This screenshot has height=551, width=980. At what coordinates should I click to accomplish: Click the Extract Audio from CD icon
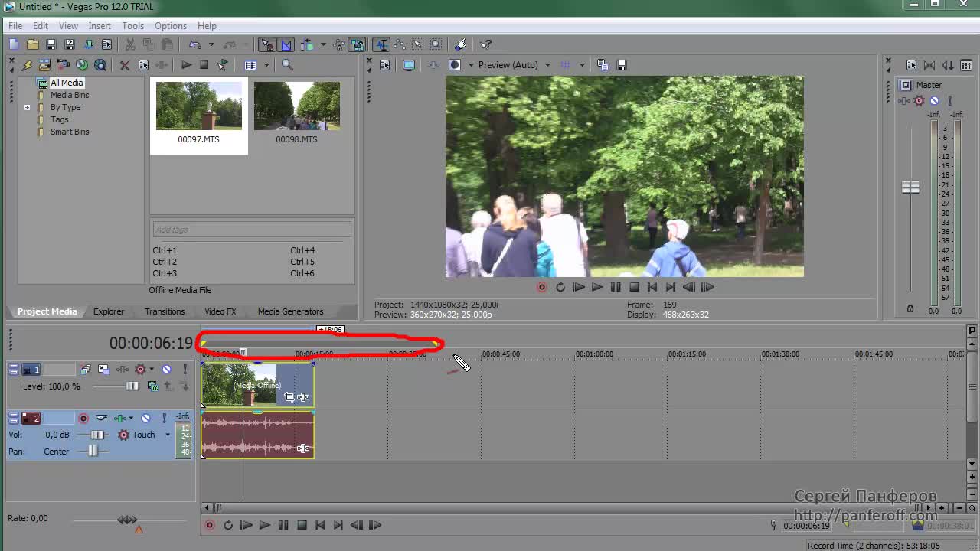pos(81,65)
